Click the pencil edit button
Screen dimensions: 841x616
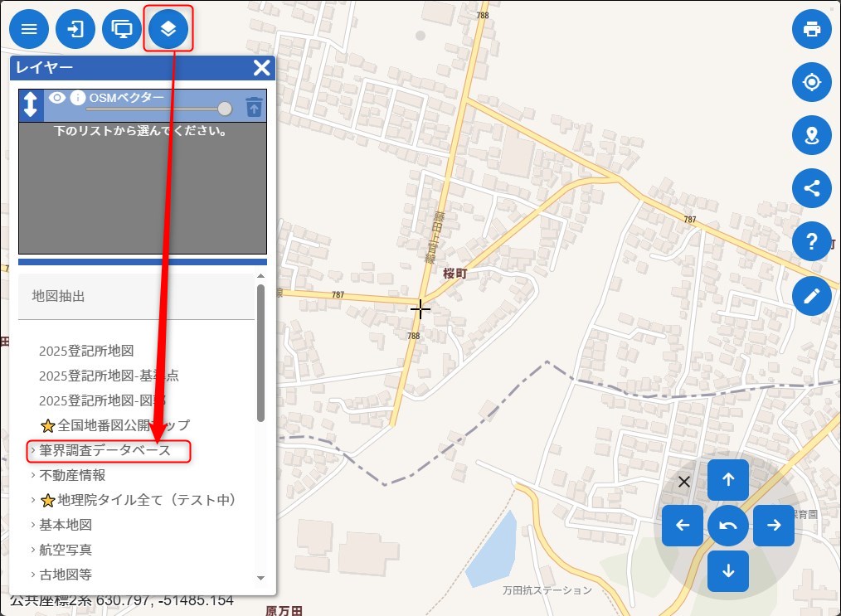tap(811, 295)
